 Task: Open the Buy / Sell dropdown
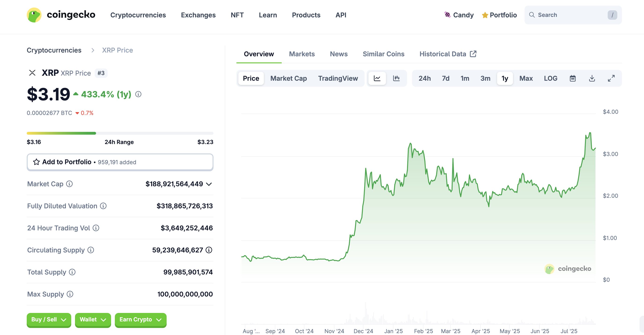[49, 320]
